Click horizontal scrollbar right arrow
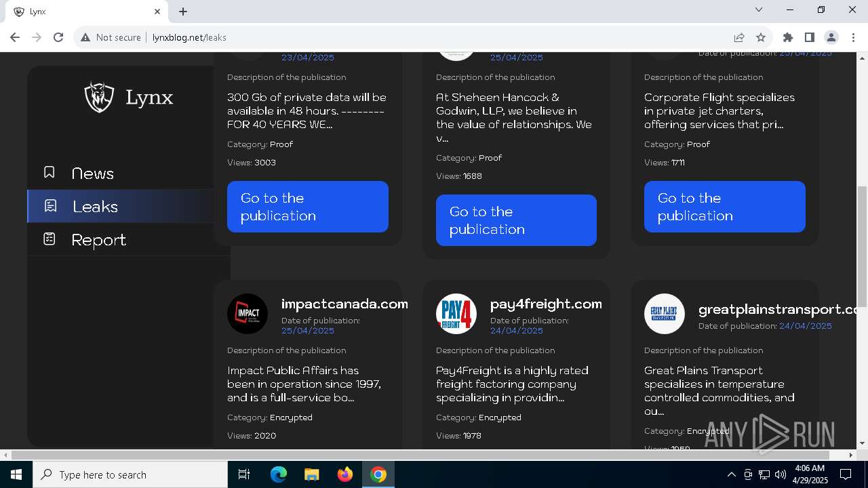This screenshot has height=488, width=868. click(852, 455)
